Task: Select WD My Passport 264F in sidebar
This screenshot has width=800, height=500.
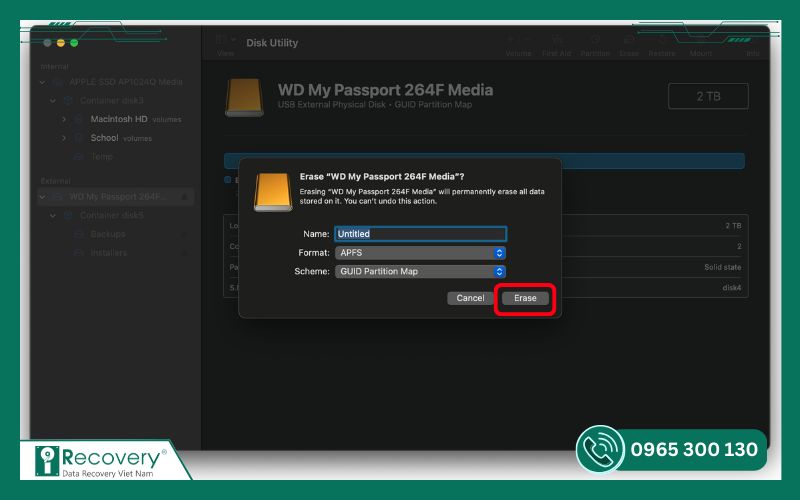Action: click(115, 196)
